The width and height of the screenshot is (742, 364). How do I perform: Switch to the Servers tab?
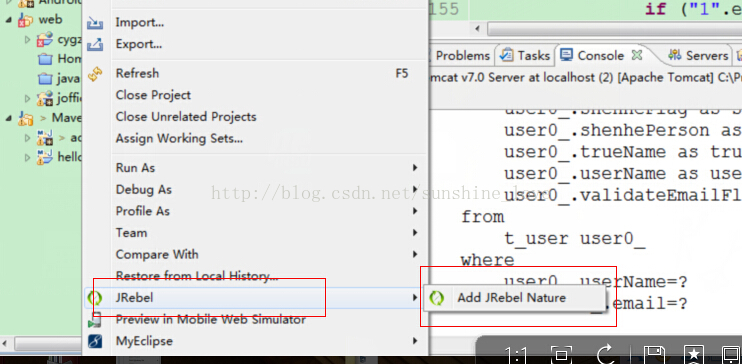[x=699, y=55]
